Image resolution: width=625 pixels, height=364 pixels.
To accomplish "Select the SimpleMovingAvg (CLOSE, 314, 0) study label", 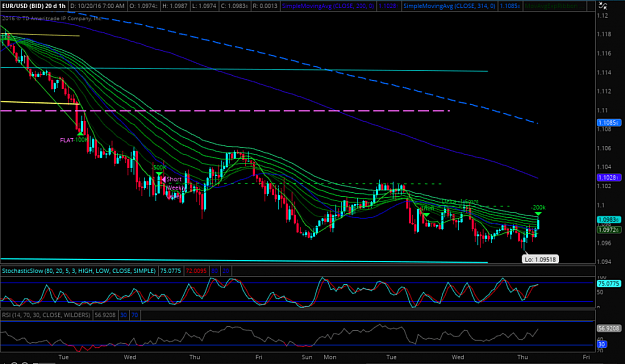I will (449, 6).
